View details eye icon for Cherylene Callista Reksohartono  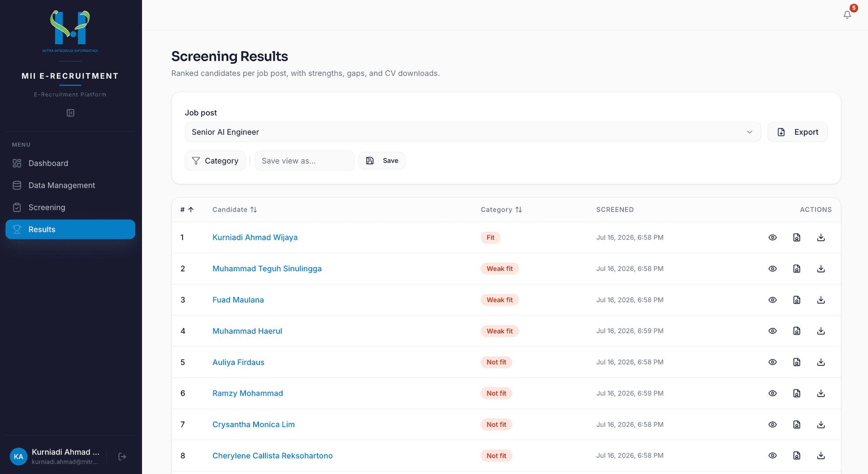773,455
